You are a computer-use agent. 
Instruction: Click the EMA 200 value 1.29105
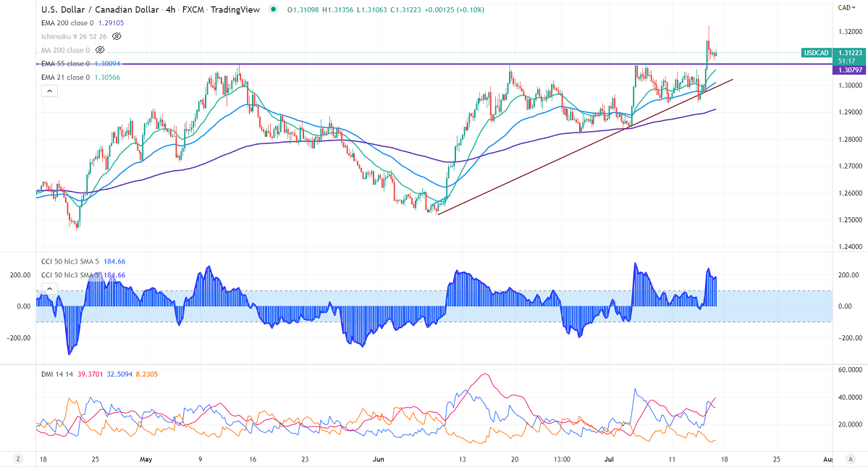coord(111,23)
